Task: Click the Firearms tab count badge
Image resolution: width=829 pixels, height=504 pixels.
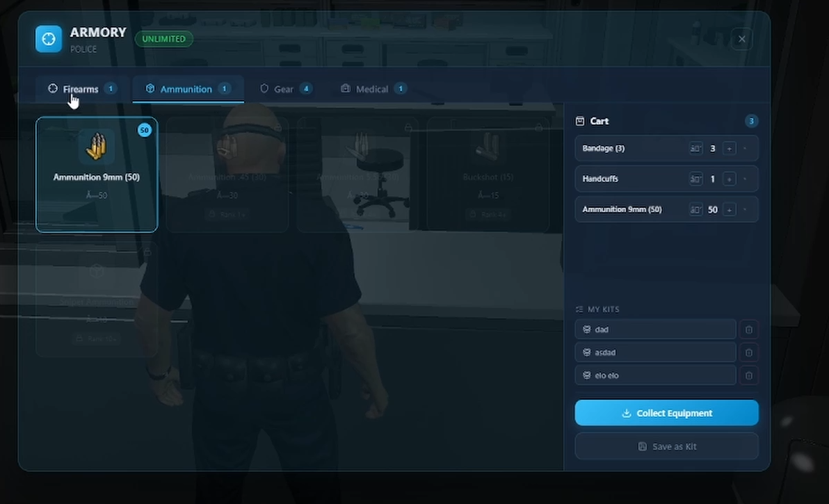Action: [111, 88]
